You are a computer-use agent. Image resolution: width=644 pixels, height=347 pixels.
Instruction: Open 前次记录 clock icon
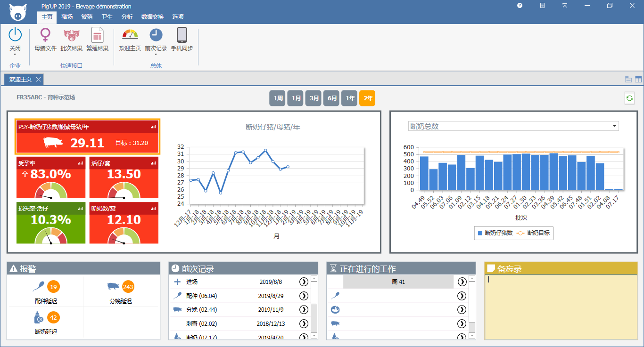click(x=156, y=35)
